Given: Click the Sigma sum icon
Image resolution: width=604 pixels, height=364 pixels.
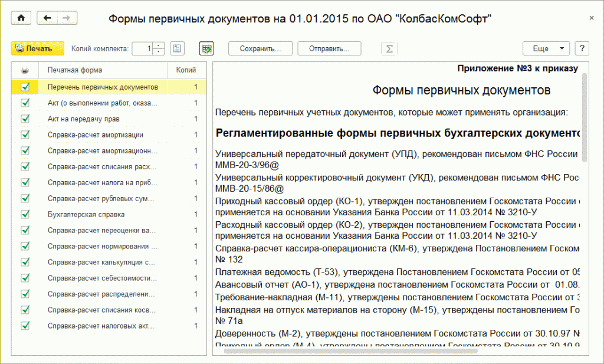Looking at the screenshot, I should click(389, 48).
